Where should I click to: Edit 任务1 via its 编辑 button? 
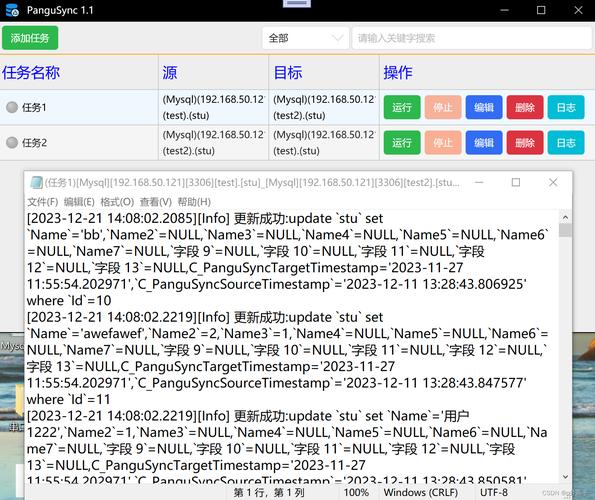point(484,107)
